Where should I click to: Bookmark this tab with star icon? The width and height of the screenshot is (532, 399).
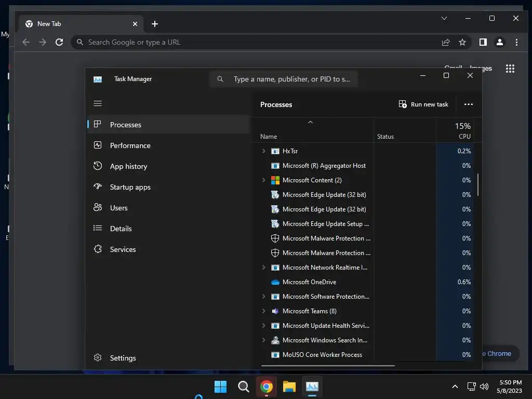(462, 42)
